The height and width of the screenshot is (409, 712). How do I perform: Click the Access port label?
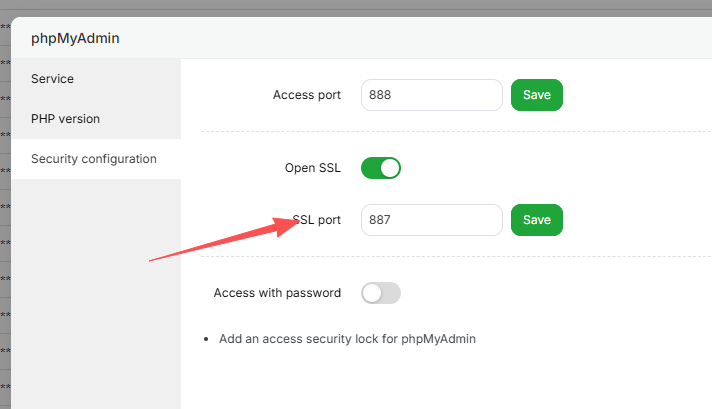pyautogui.click(x=306, y=95)
